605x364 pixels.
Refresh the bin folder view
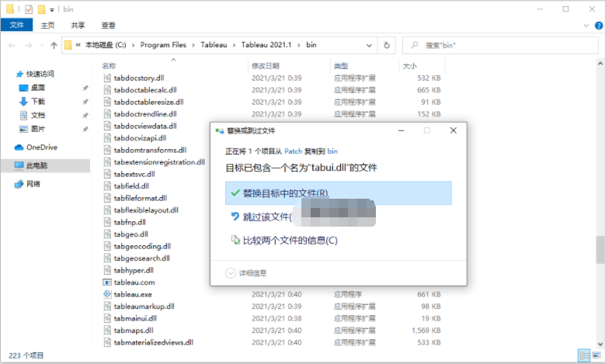387,46
